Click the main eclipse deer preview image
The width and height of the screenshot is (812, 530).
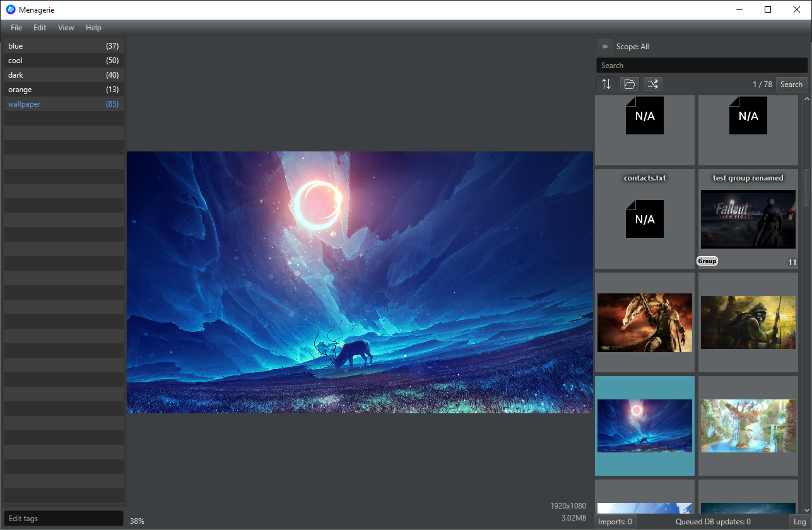[360, 282]
